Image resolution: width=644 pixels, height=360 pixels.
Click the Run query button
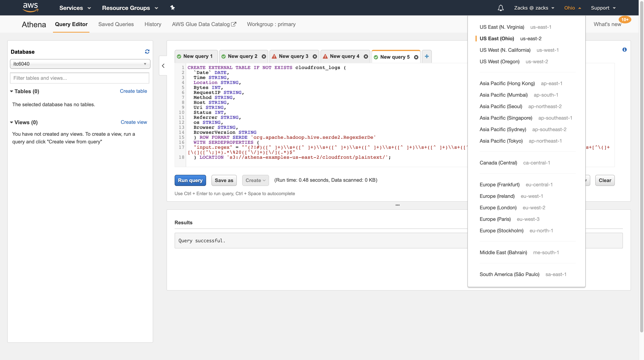coord(190,180)
